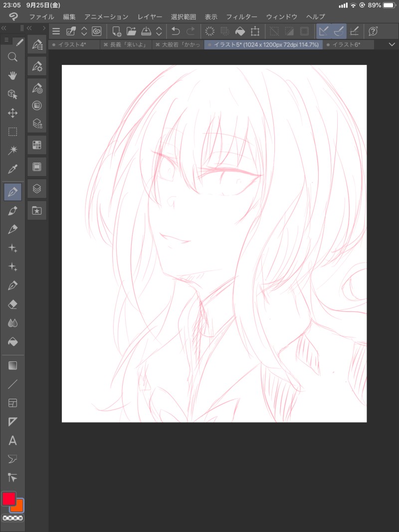Select the Frame border tool

pyautogui.click(x=12, y=403)
